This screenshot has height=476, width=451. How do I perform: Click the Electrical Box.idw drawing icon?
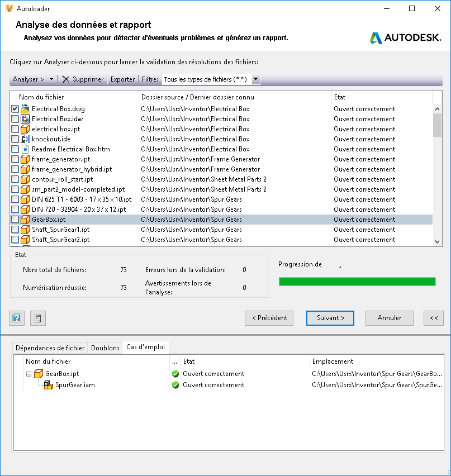25,118
